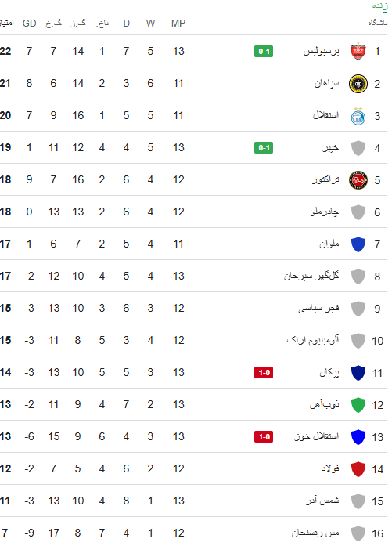Click the Persepolis club logo

(358, 51)
